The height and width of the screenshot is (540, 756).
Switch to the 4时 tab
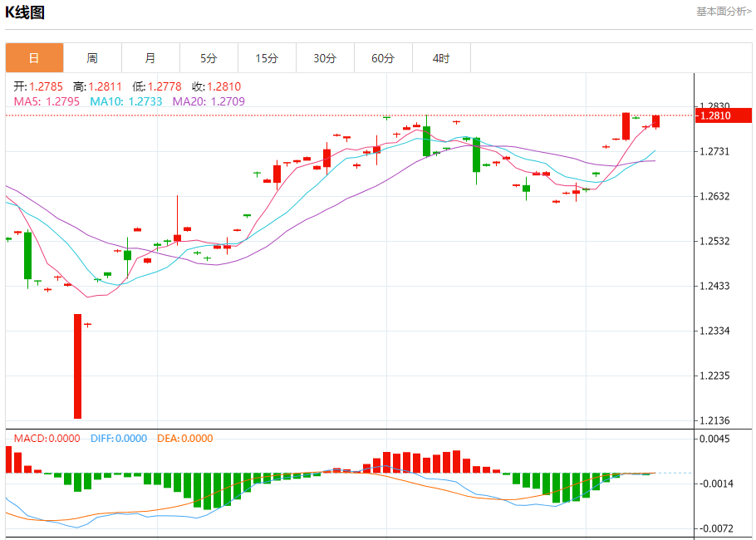(441, 58)
